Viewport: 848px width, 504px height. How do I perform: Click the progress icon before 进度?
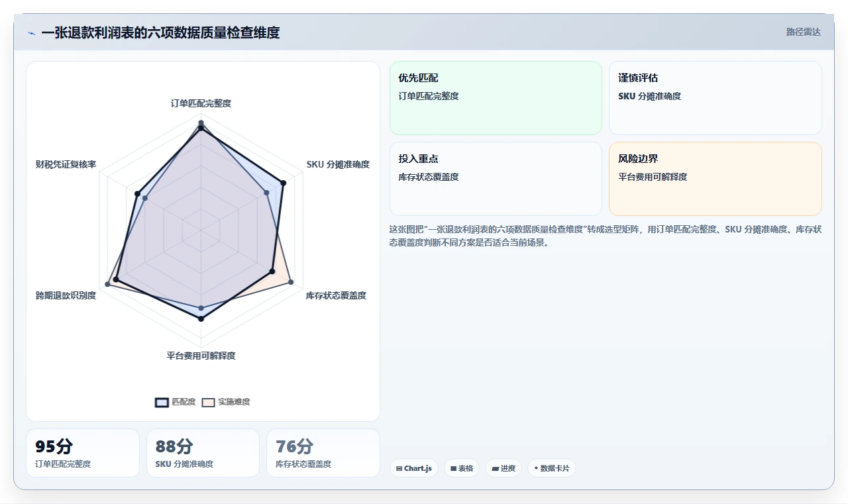[495, 468]
